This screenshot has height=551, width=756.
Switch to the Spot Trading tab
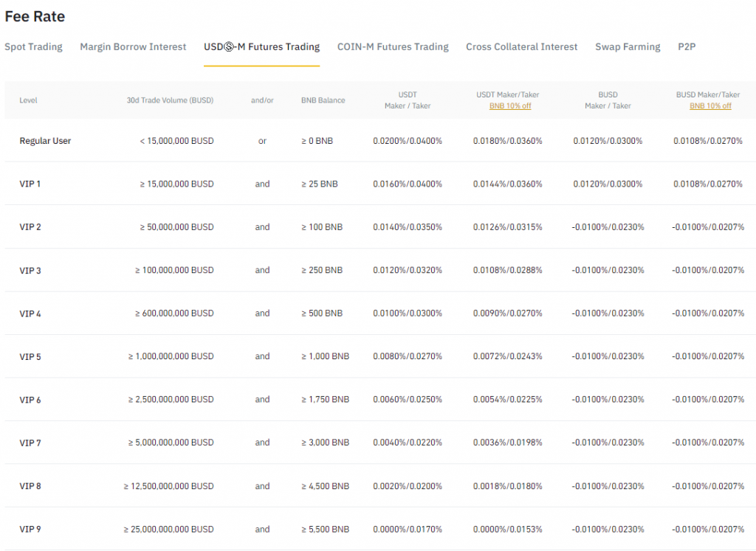[34, 46]
